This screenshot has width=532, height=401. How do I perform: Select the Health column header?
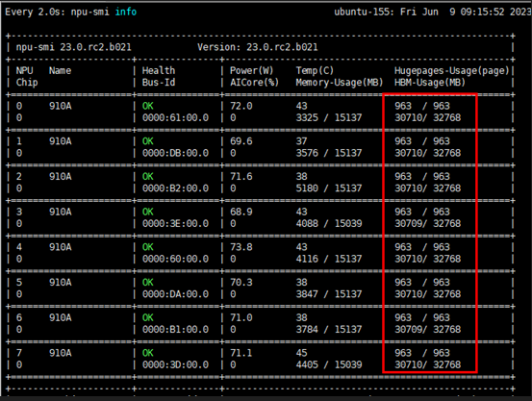(159, 70)
